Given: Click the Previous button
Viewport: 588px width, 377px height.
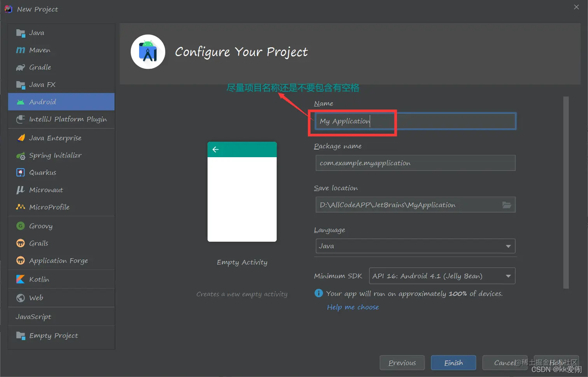Looking at the screenshot, I should [402, 363].
